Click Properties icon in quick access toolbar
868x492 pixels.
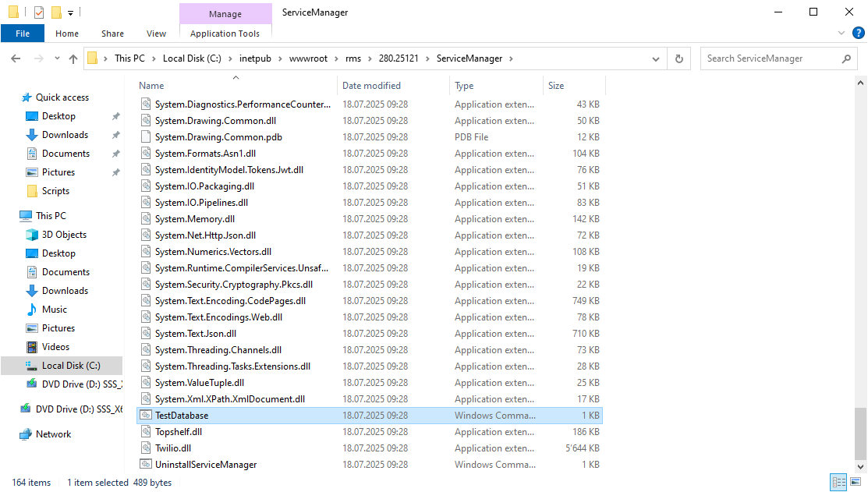tap(39, 12)
